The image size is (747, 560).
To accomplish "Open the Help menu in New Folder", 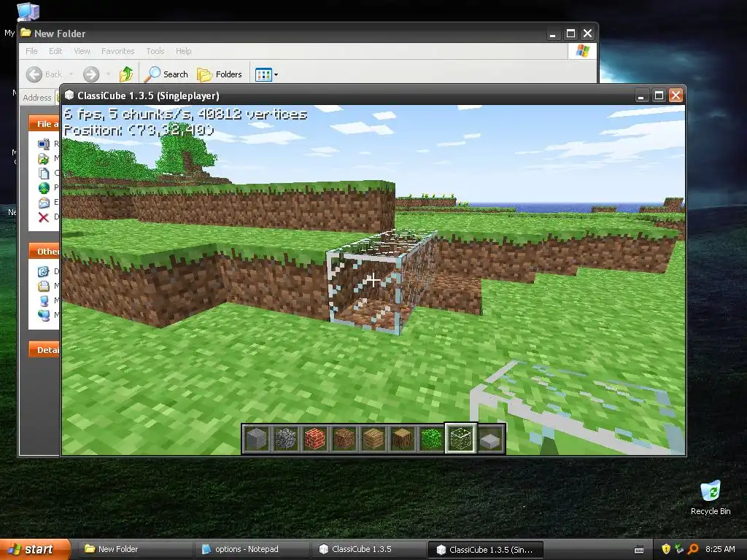I will [x=183, y=51].
